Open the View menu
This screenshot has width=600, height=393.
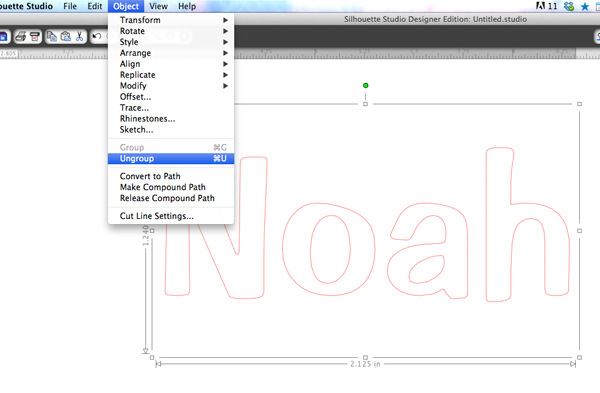158,6
